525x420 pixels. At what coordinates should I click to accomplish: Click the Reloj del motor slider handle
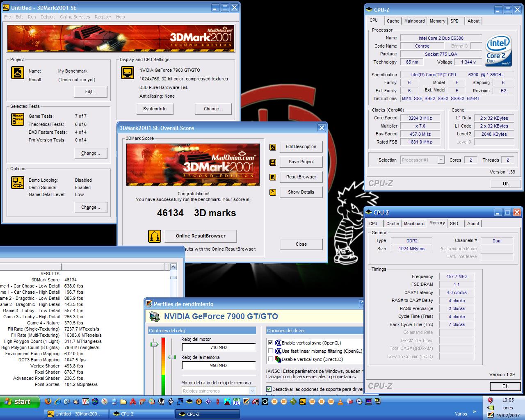pos(154,344)
